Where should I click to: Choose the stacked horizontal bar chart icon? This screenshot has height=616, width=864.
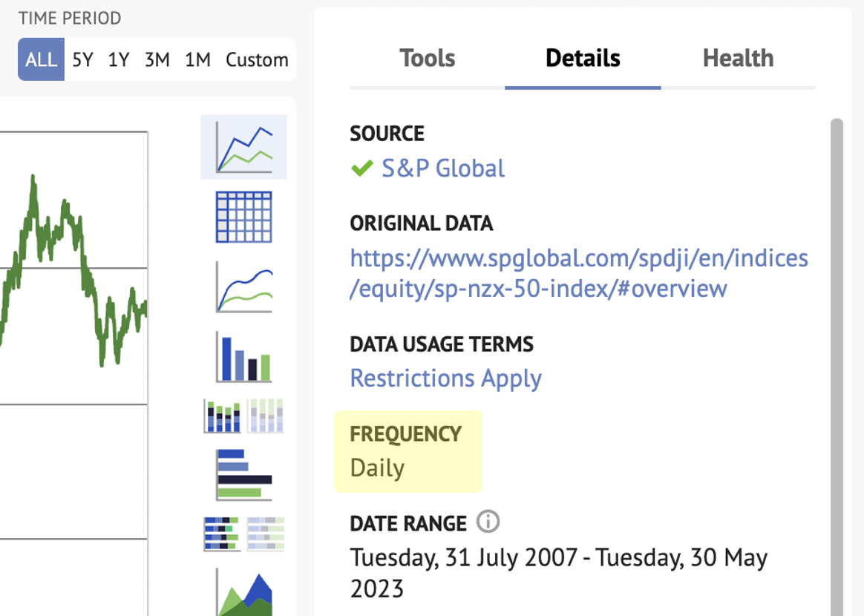tap(222, 534)
